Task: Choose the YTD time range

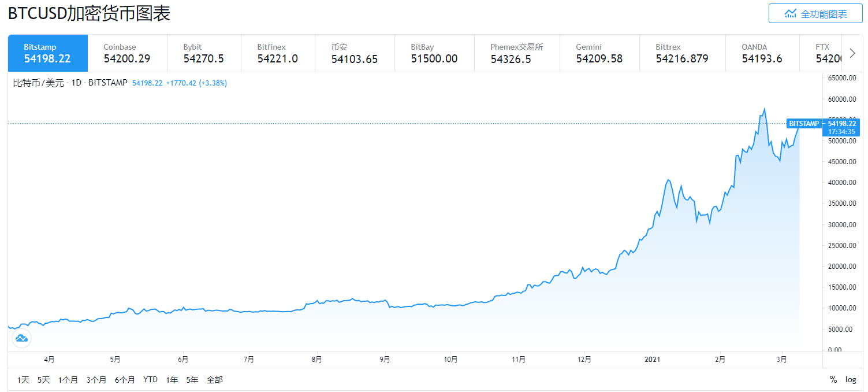Action: (x=150, y=380)
